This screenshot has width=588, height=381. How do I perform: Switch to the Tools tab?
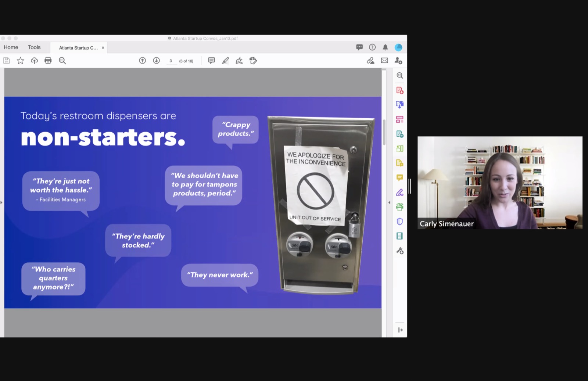(34, 47)
